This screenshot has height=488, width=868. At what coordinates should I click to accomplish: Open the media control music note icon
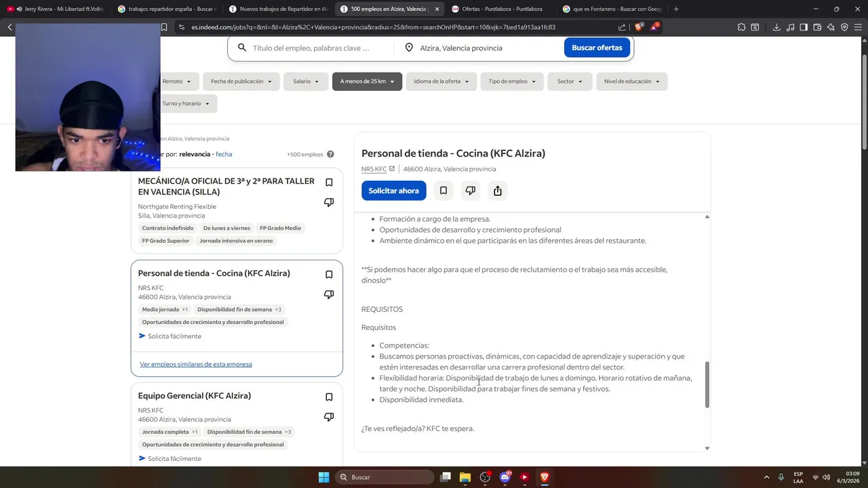[790, 27]
